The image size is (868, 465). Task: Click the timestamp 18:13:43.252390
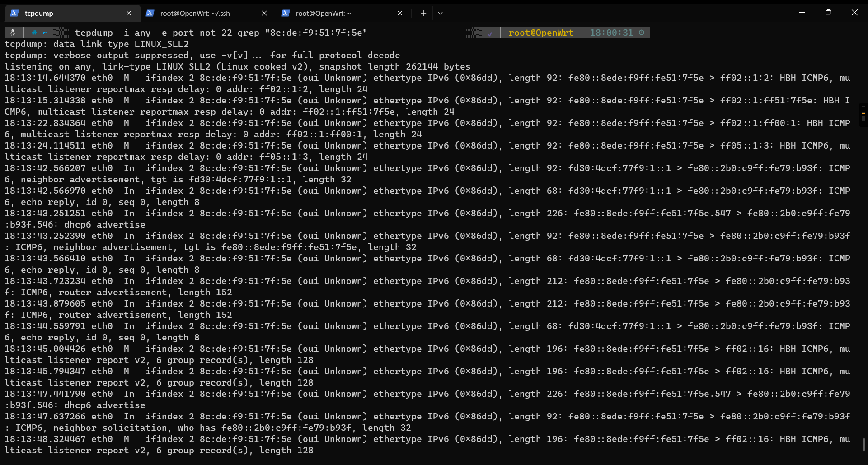45,236
